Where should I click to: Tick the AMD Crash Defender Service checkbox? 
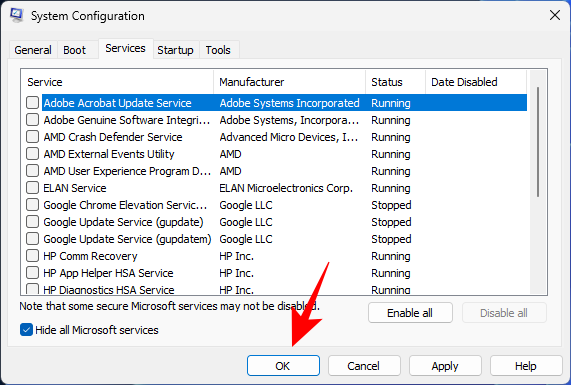32,137
